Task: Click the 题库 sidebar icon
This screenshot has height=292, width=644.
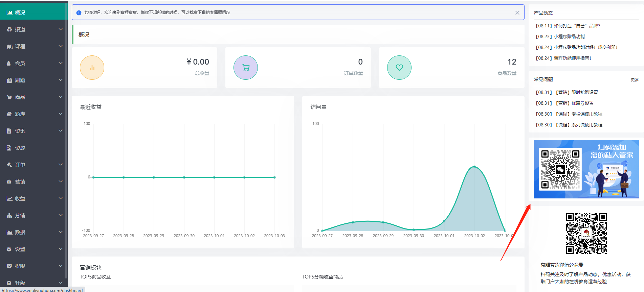Action: coord(9,114)
